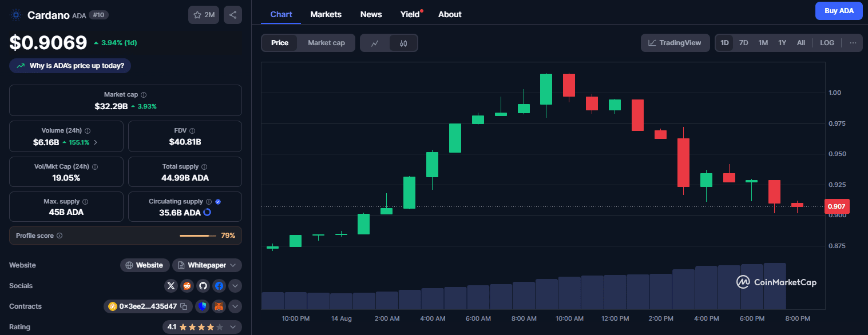Click the Buy ADA button

[839, 11]
